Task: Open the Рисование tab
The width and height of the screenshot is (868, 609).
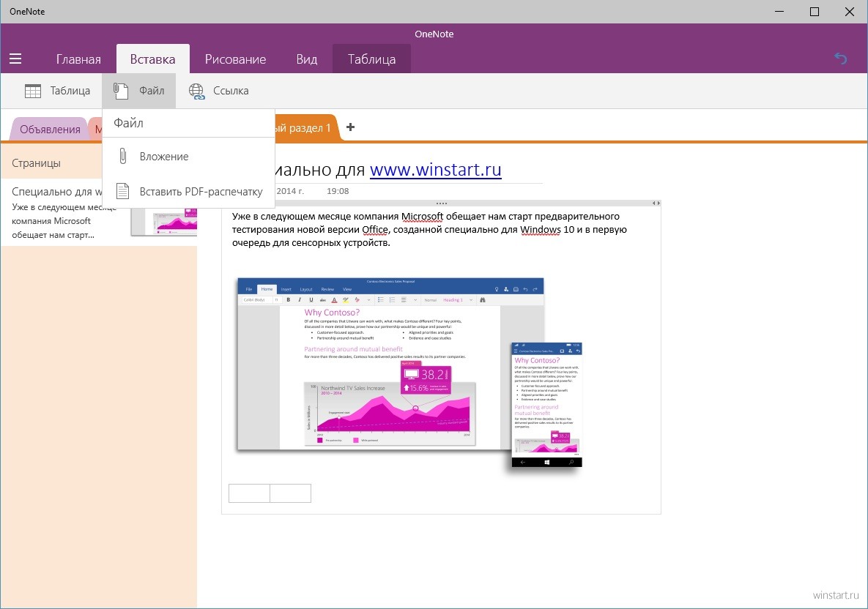Action: point(235,59)
